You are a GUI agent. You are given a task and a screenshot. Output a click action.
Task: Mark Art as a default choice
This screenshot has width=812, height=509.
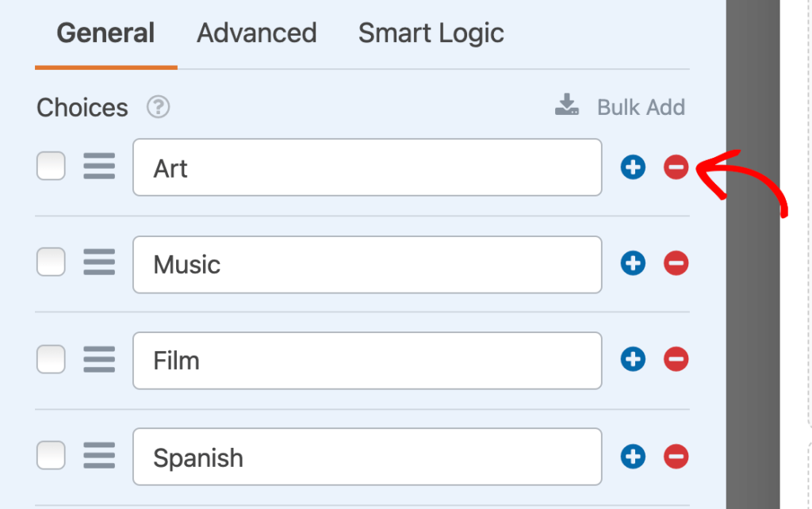click(51, 166)
